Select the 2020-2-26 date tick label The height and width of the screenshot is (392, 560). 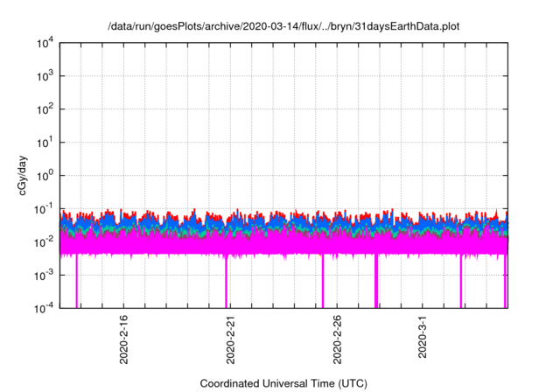(338, 339)
